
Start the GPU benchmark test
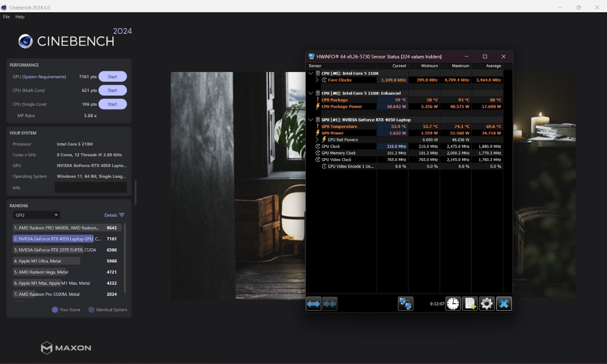click(112, 77)
